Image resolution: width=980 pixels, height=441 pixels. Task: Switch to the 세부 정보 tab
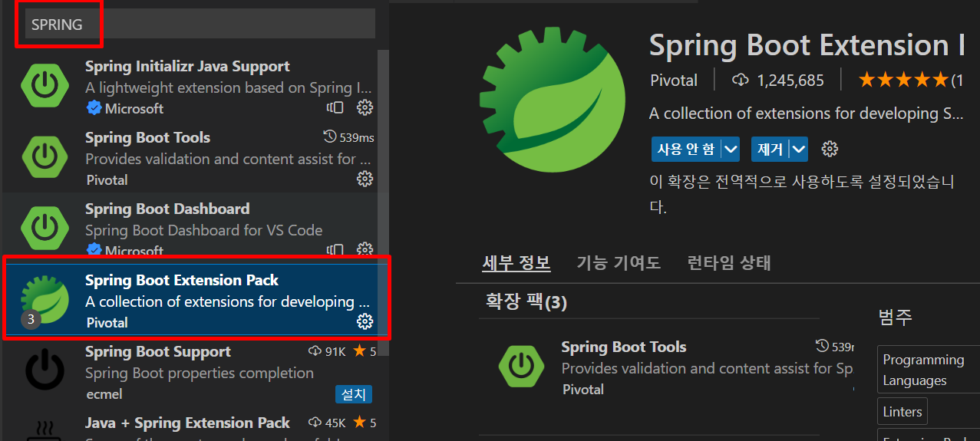tap(516, 263)
